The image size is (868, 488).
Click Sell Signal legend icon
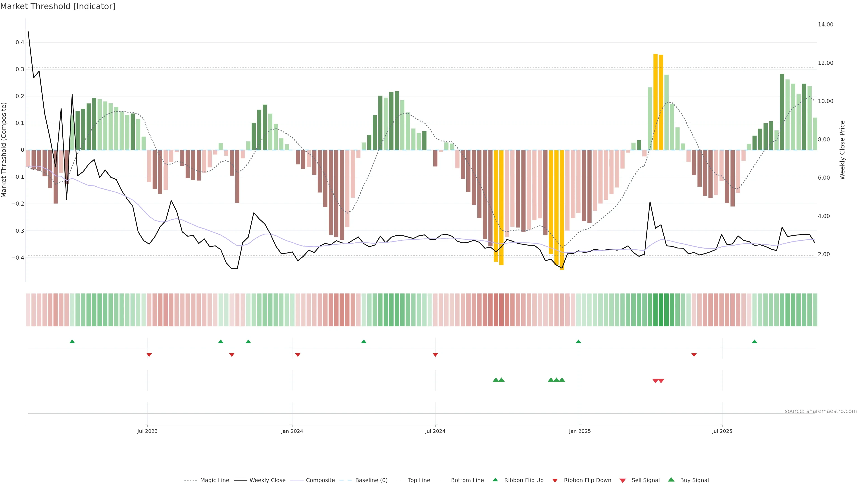[622, 481]
